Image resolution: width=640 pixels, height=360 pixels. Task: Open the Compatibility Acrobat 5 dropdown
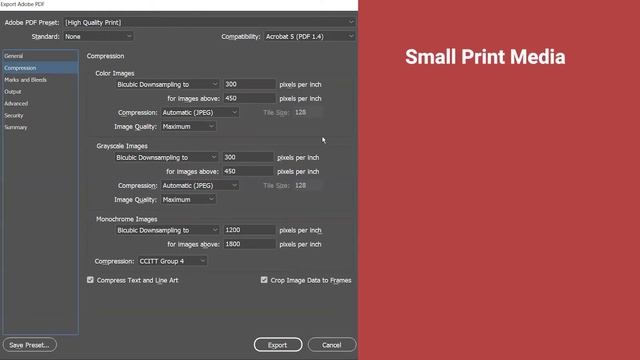point(309,36)
